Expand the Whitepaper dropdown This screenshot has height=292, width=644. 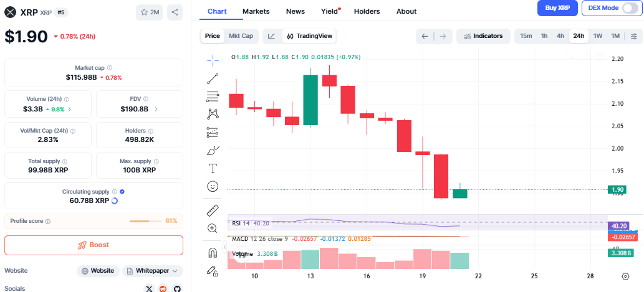click(x=153, y=271)
